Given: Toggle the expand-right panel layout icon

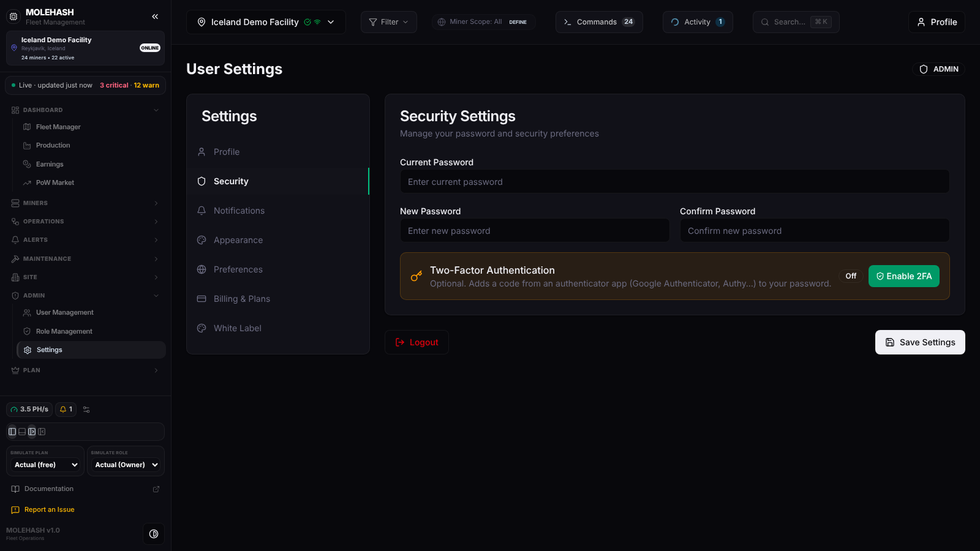Looking at the screenshot, I should [x=32, y=432].
